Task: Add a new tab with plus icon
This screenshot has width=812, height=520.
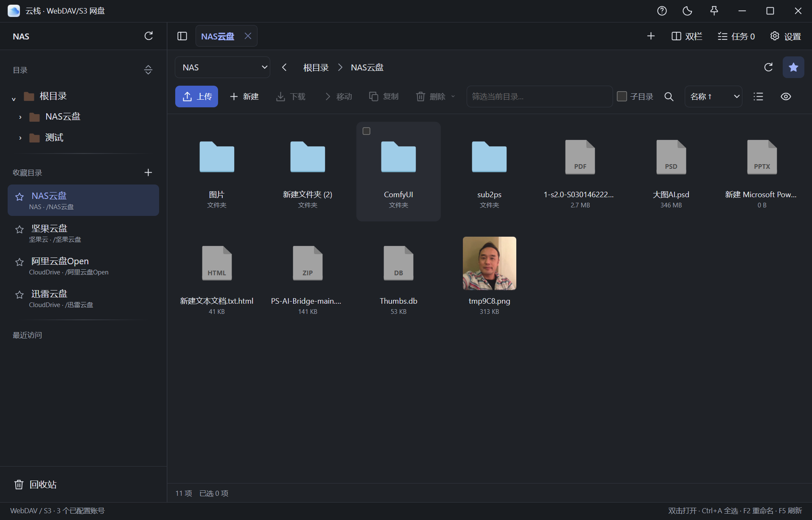Action: [x=651, y=36]
